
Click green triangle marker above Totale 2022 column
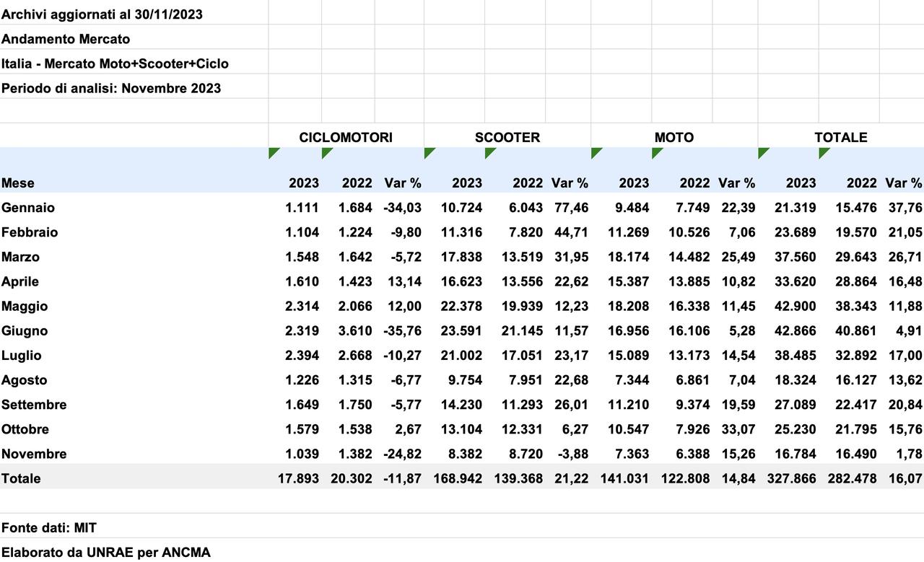823,152
